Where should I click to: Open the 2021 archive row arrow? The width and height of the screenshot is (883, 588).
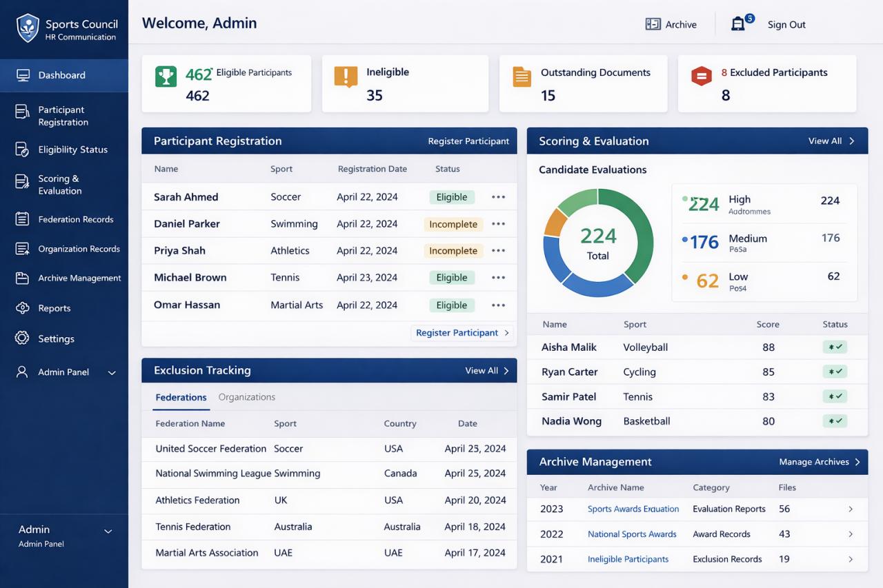(x=851, y=560)
